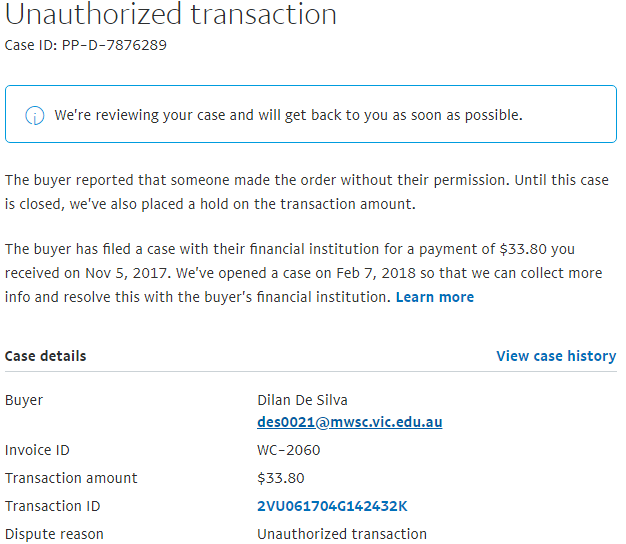Click the Invoice ID value WC-2060
The width and height of the screenshot is (626, 544).
[289, 450]
